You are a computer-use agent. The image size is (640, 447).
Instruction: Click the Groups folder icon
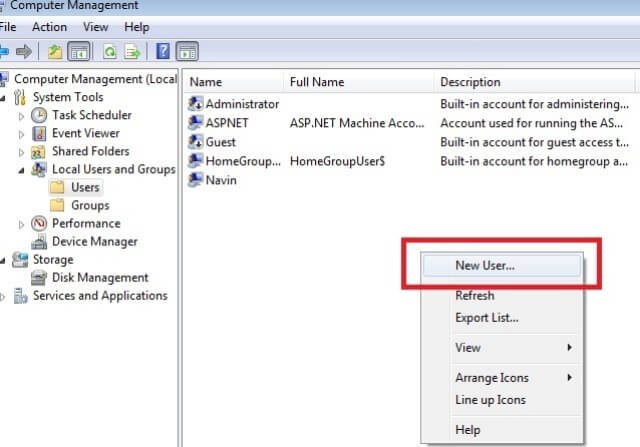57,205
